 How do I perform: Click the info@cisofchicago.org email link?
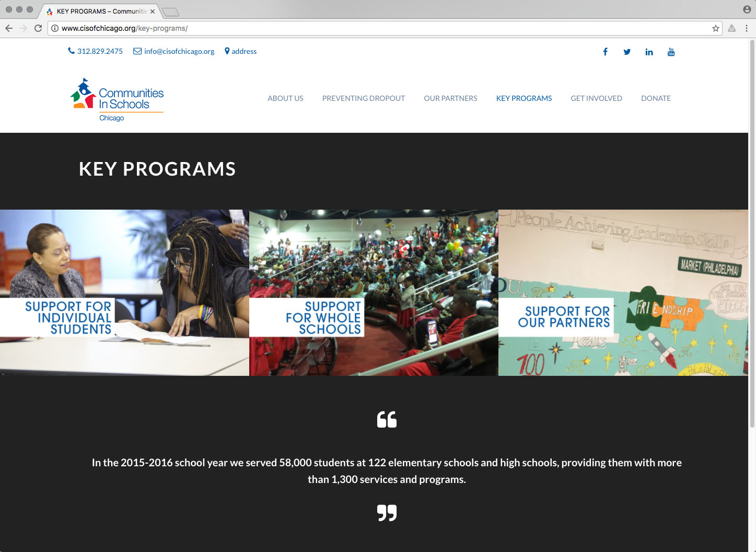tap(179, 51)
